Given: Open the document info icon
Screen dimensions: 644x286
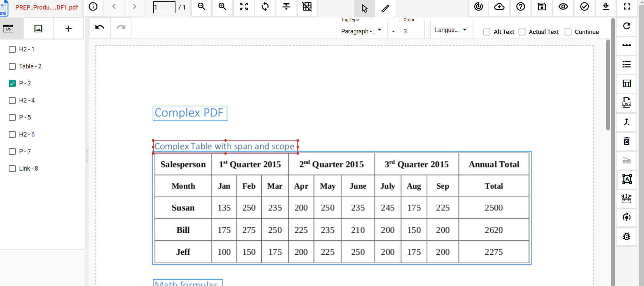Looking at the screenshot, I should [x=93, y=7].
